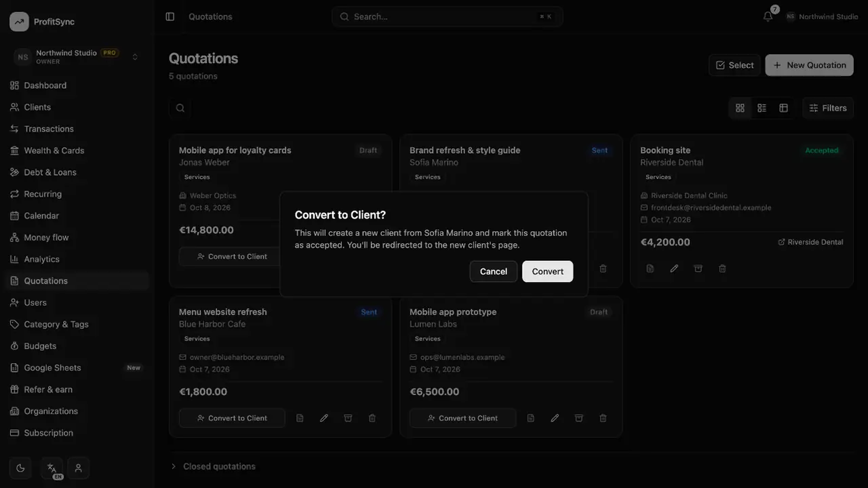Open the Filters panel
Screen dimensions: 868x488
click(828, 108)
